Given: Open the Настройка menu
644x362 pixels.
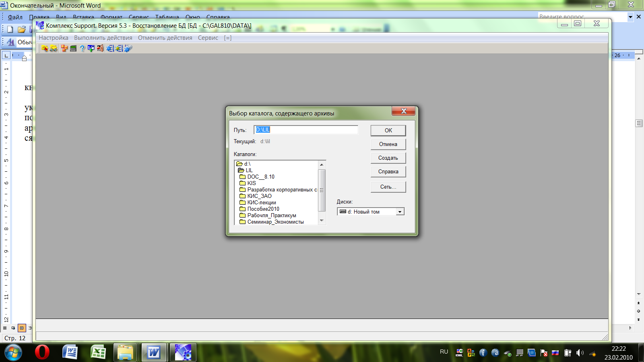Looking at the screenshot, I should [x=54, y=38].
